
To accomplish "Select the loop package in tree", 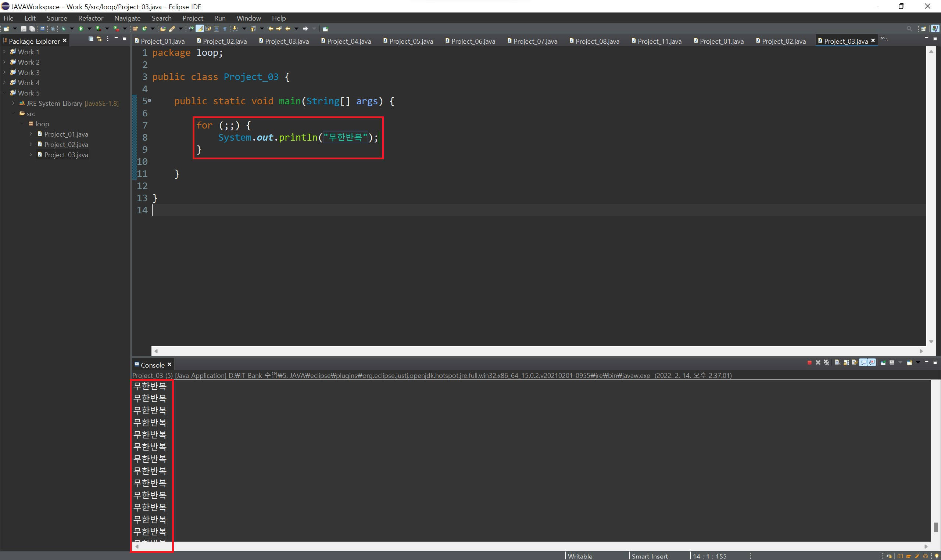I will 42,124.
